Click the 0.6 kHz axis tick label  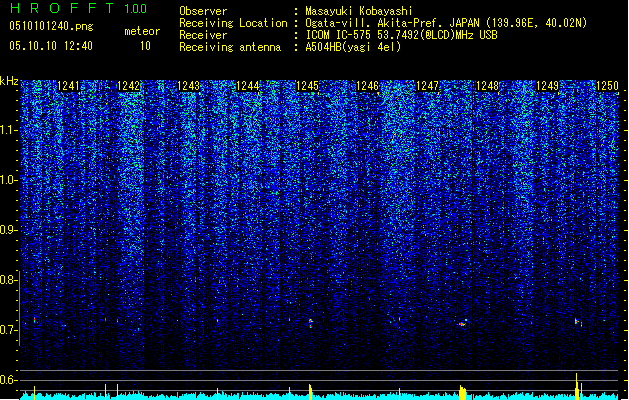click(x=8, y=380)
